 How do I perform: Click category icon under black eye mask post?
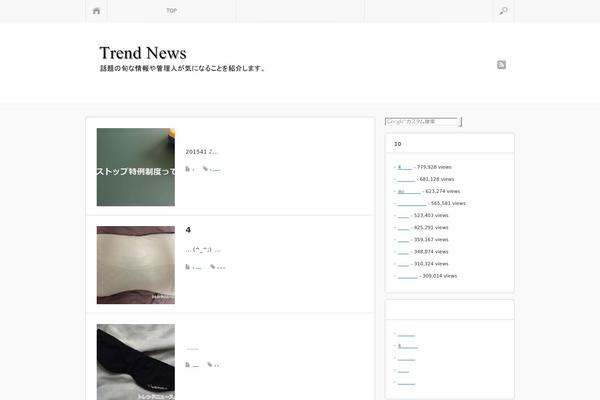pyautogui.click(x=188, y=365)
